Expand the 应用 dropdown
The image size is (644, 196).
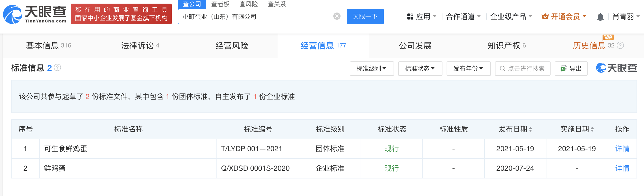435,16
